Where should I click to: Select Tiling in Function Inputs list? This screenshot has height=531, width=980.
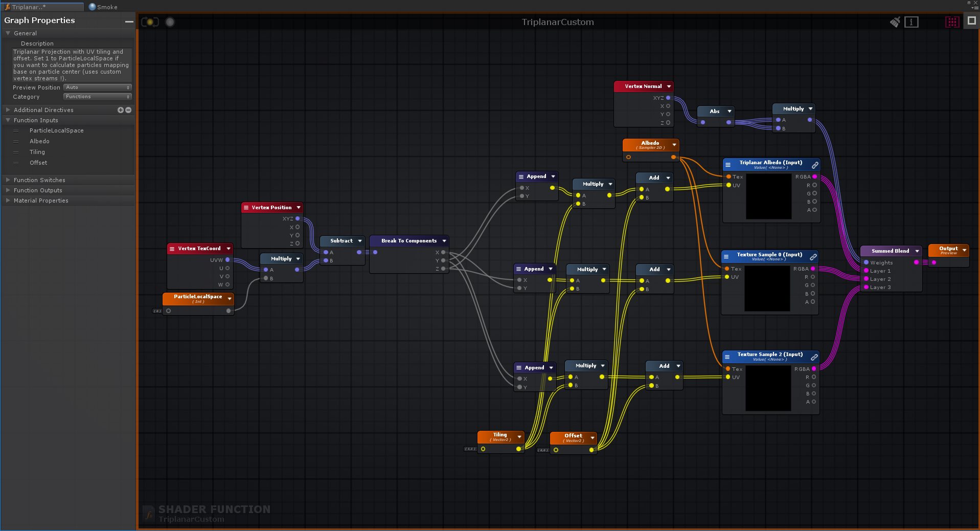(37, 152)
